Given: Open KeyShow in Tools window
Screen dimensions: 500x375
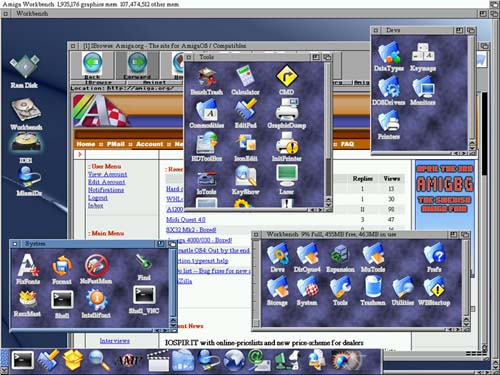Looking at the screenshot, I should tap(246, 180).
